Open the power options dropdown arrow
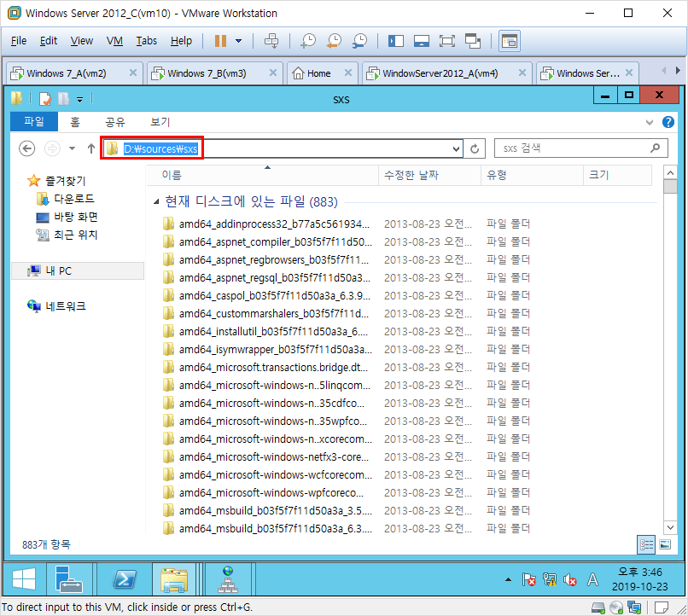This screenshot has height=616, width=688. [239, 41]
